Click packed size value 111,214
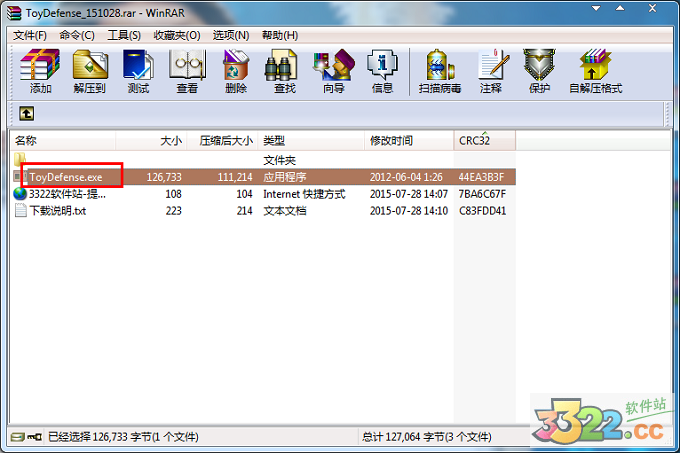The height and width of the screenshot is (453, 680). click(x=235, y=177)
